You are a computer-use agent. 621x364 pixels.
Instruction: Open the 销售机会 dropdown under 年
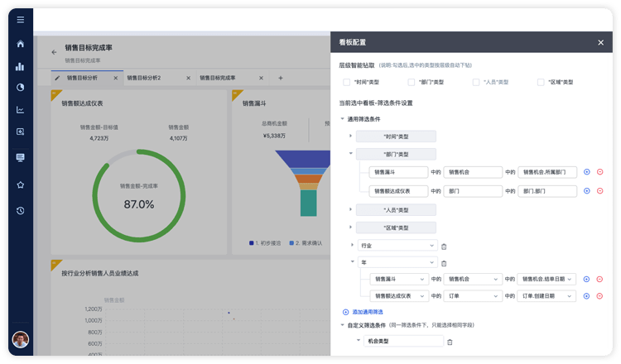coord(473,279)
